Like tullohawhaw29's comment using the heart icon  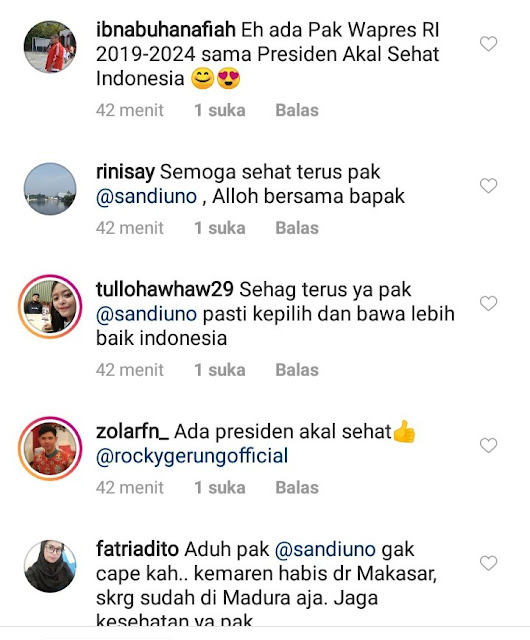488,303
